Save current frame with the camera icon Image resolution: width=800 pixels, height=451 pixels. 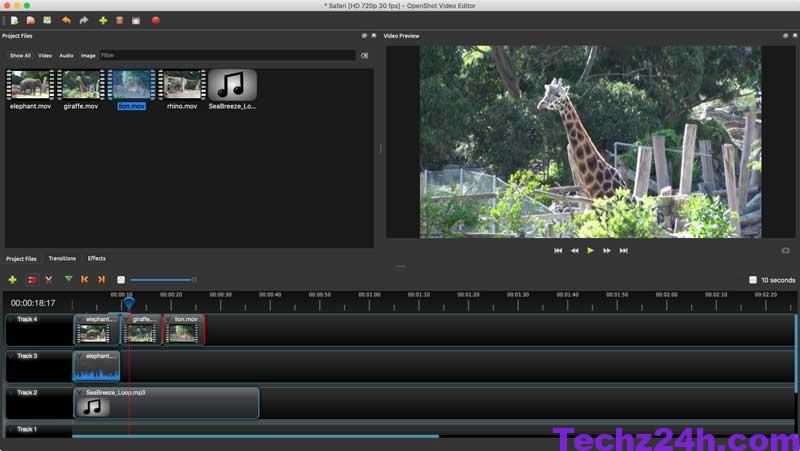pos(785,250)
